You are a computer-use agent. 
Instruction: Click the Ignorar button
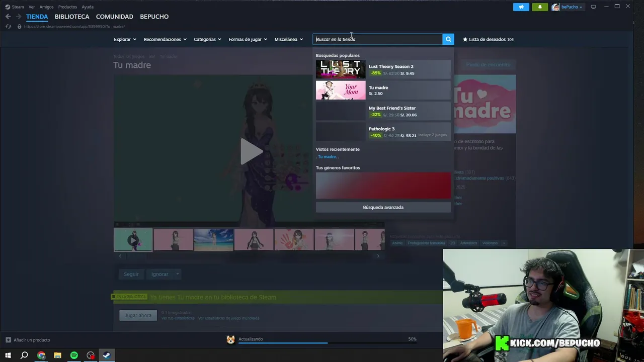[x=159, y=274]
